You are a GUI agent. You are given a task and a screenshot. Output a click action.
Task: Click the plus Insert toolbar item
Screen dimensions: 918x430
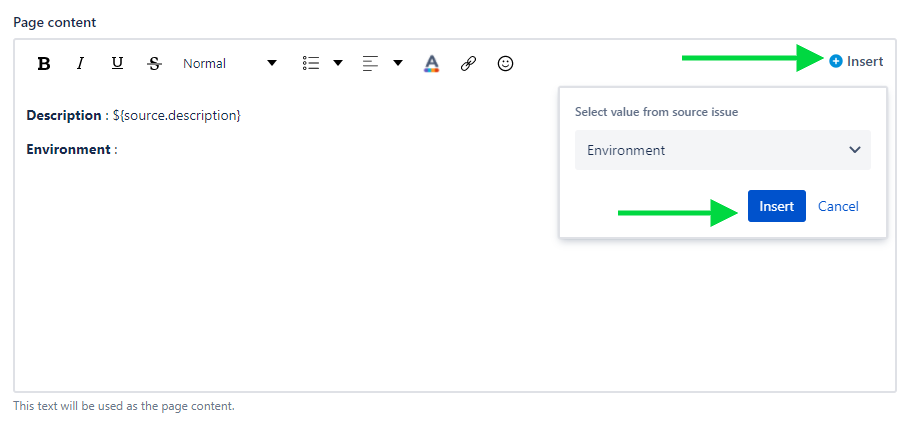coord(856,62)
